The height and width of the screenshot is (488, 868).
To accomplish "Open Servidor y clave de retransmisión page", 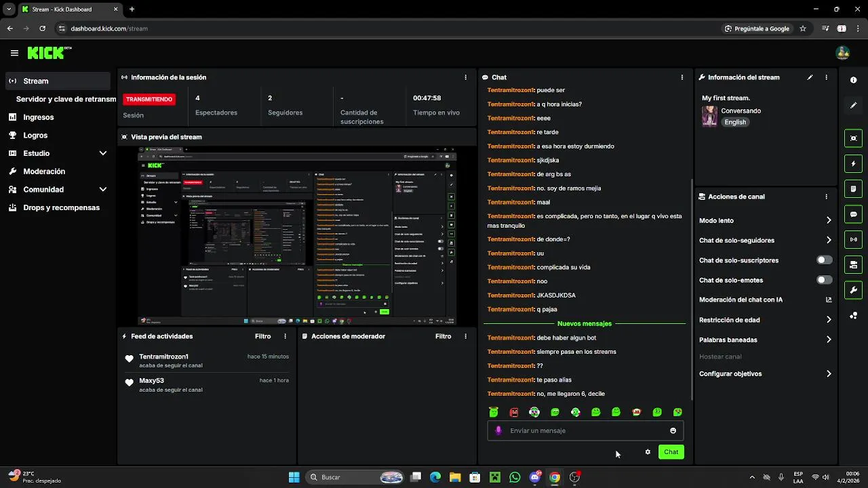I will pos(66,99).
